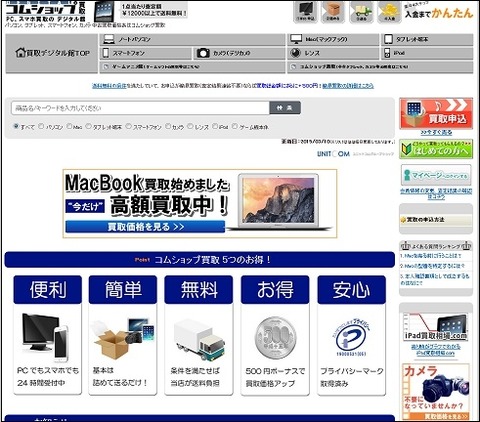Select the パソコン radio button
The image size is (480, 422).
click(x=41, y=126)
